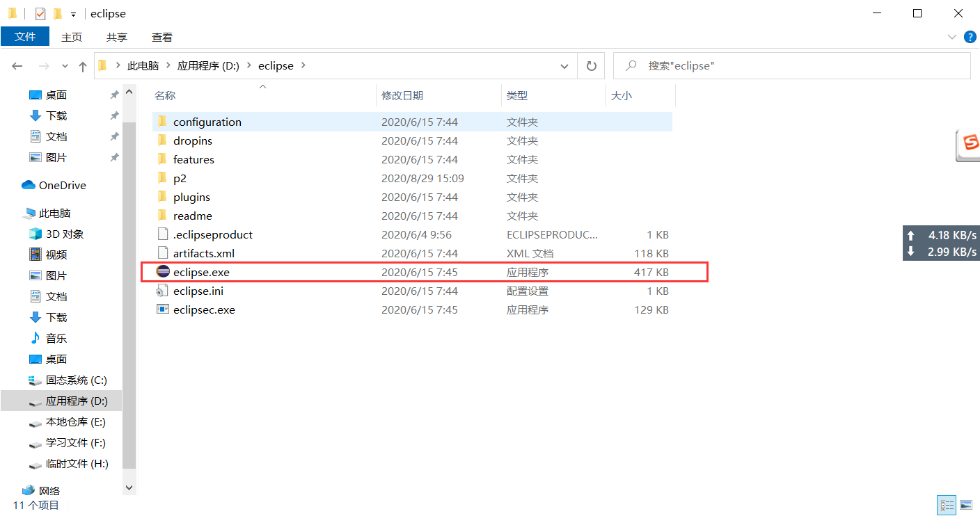Select the dropins folder icon
The image size is (980, 516).
[162, 140]
